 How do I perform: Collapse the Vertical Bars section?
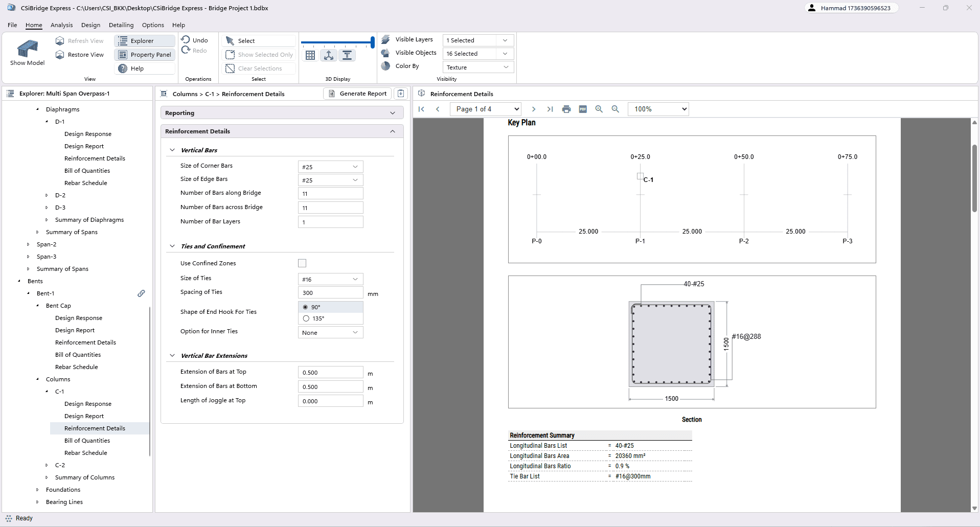[172, 150]
